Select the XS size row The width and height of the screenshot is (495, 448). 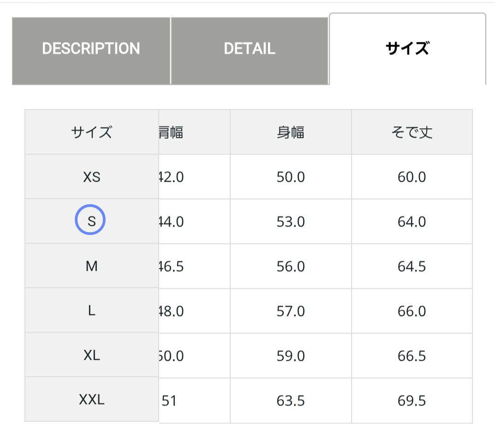[x=91, y=177]
